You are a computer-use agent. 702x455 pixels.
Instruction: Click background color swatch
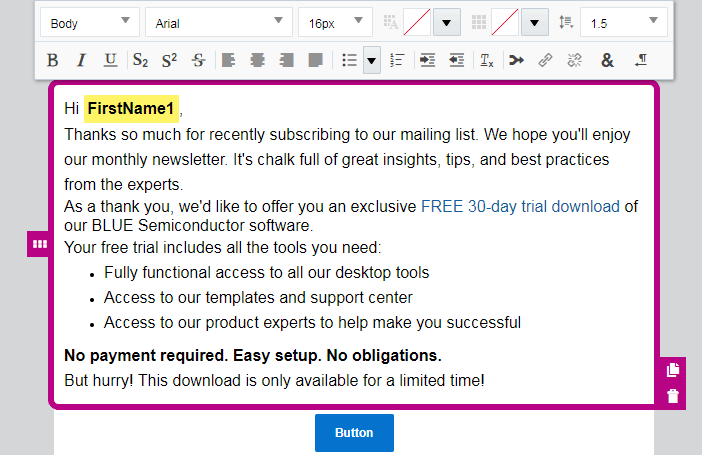(x=505, y=22)
